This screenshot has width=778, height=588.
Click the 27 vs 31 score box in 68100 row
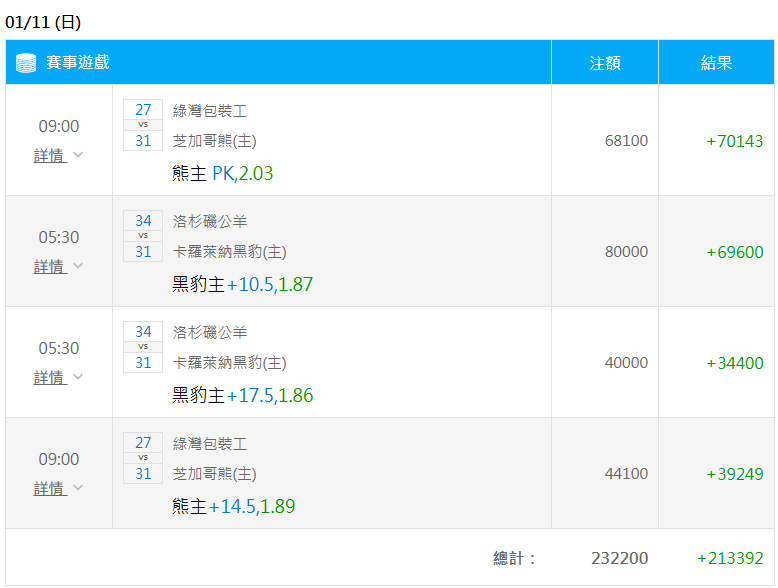(x=143, y=125)
